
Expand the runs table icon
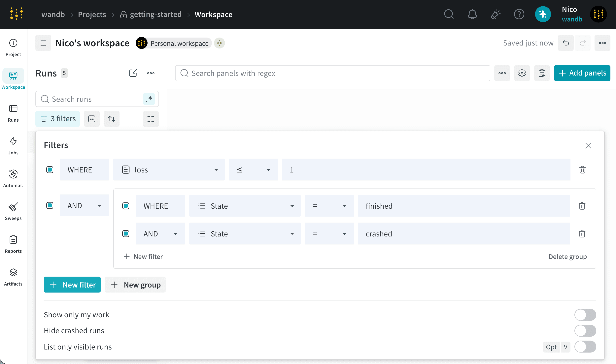click(x=133, y=73)
